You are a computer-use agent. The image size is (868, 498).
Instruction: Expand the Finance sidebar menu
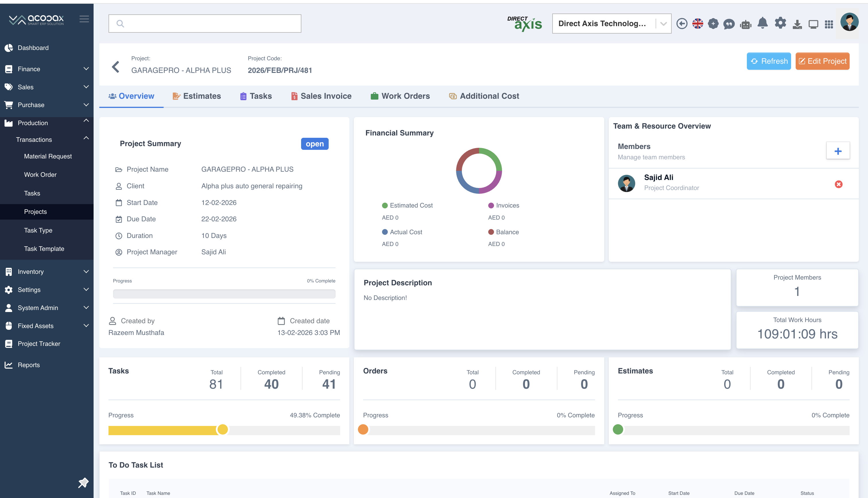[46, 69]
